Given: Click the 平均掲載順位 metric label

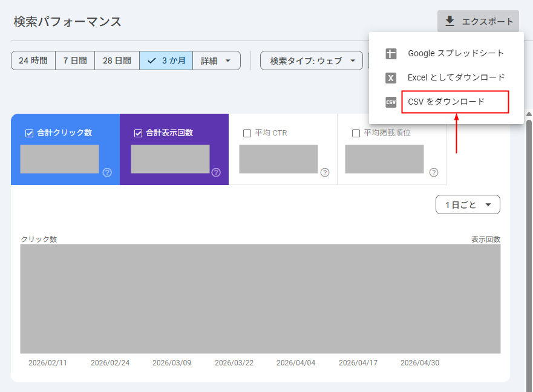Looking at the screenshot, I should 387,132.
